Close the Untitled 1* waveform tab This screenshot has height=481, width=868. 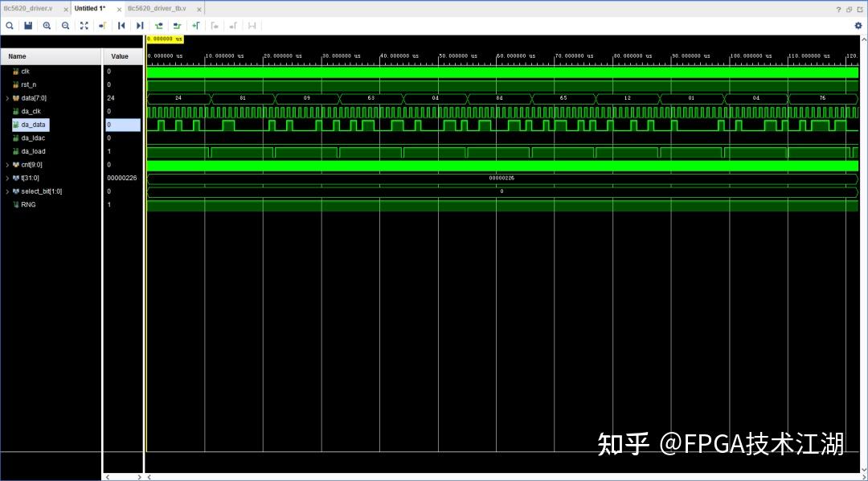pyautogui.click(x=119, y=10)
